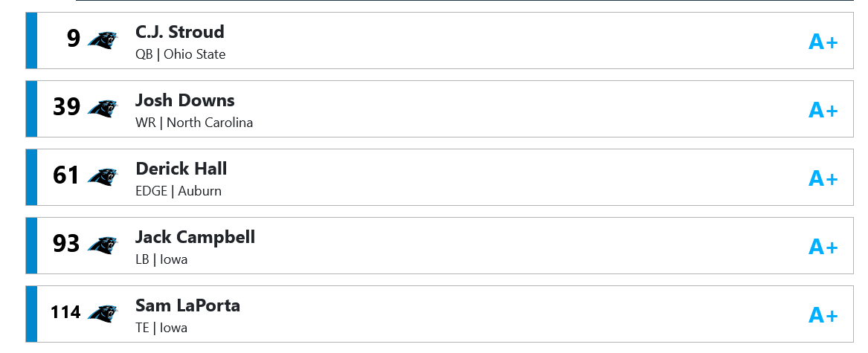Click the Panthers logo beside Jack Campbell

[x=103, y=245]
